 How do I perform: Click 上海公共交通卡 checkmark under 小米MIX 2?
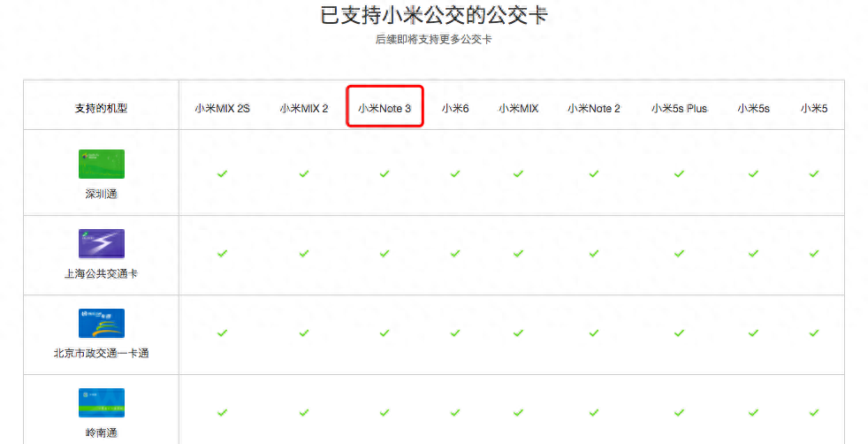point(304,254)
